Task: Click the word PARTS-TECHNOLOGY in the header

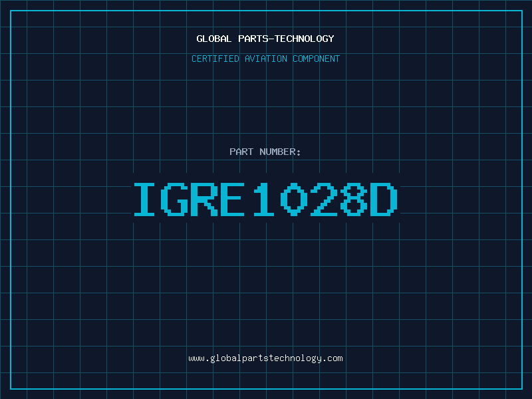Action: (286, 39)
